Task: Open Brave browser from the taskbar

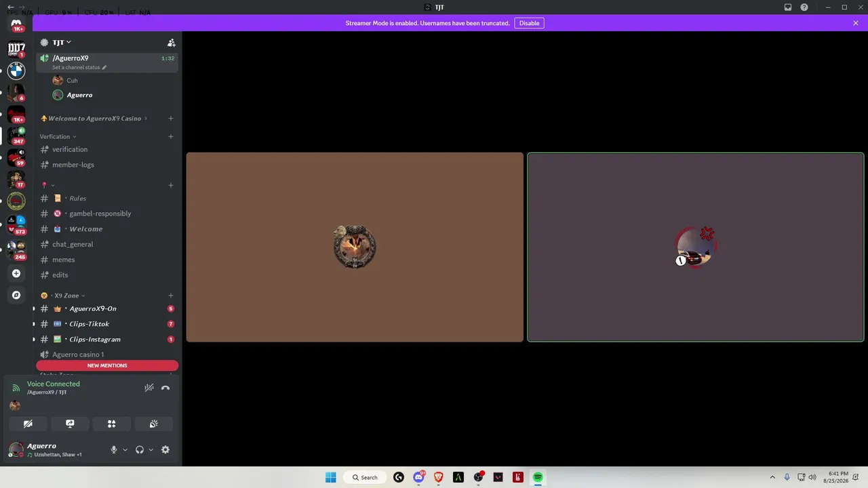Action: click(438, 477)
